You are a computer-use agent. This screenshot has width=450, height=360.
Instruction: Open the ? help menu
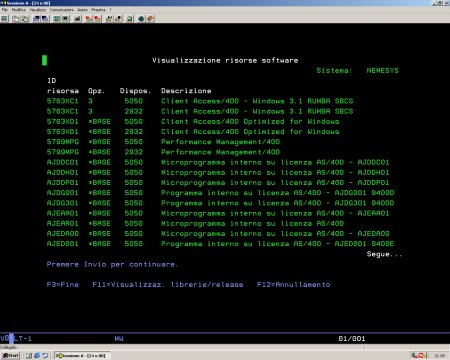(110, 10)
